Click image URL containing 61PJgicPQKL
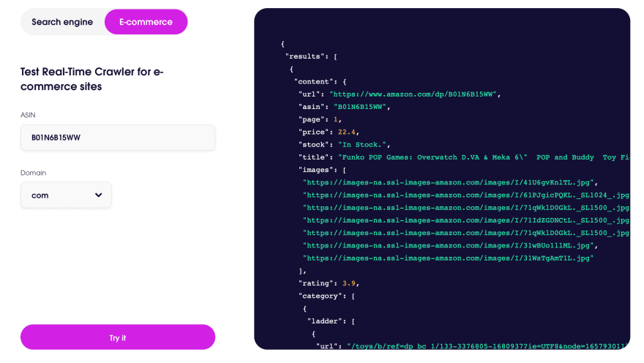 (466, 195)
